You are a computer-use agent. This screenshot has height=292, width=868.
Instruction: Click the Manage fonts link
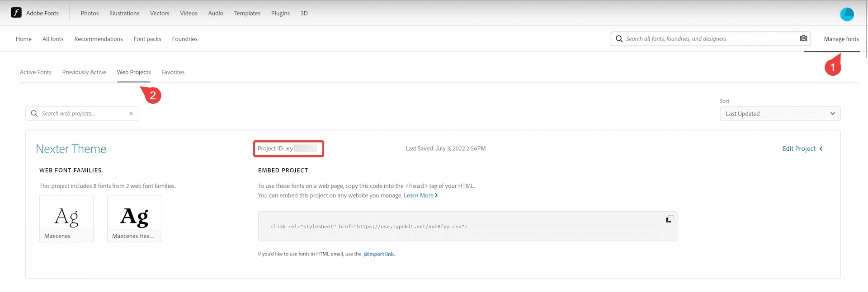(841, 39)
